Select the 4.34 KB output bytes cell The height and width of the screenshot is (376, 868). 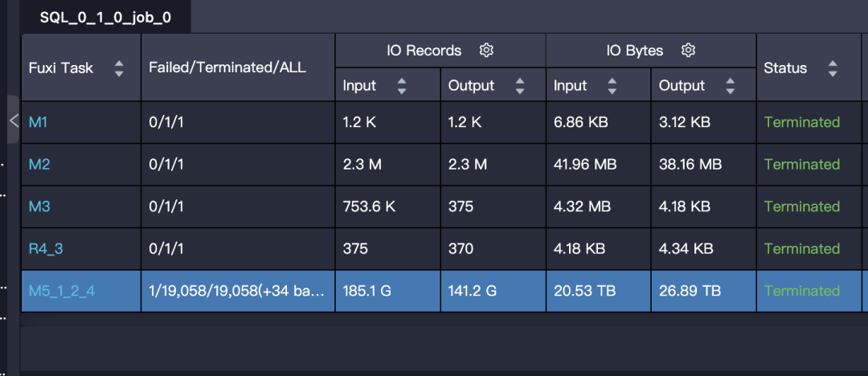coord(703,248)
